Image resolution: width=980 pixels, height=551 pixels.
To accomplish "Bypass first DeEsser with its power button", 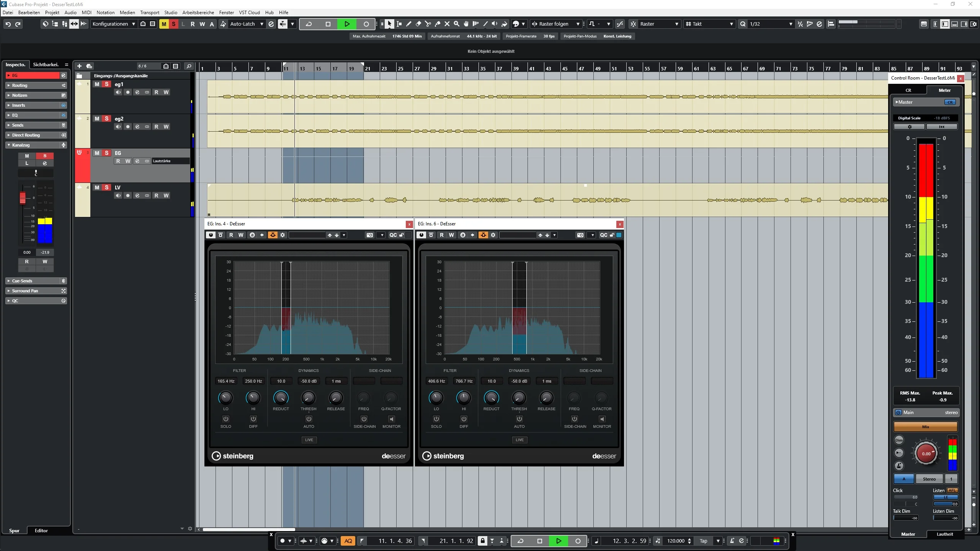I will pyautogui.click(x=211, y=235).
